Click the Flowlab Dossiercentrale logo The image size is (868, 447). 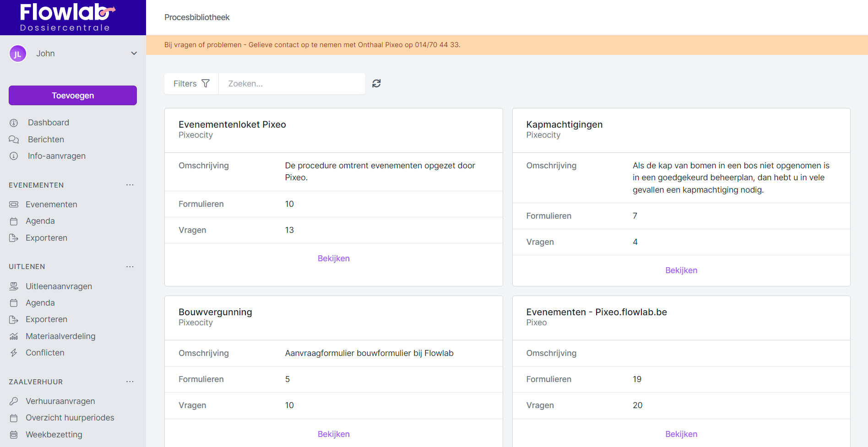coord(67,17)
